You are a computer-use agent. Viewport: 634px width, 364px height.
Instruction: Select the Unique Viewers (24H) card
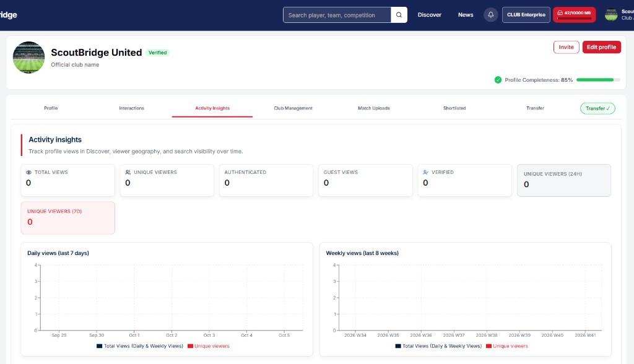click(564, 180)
